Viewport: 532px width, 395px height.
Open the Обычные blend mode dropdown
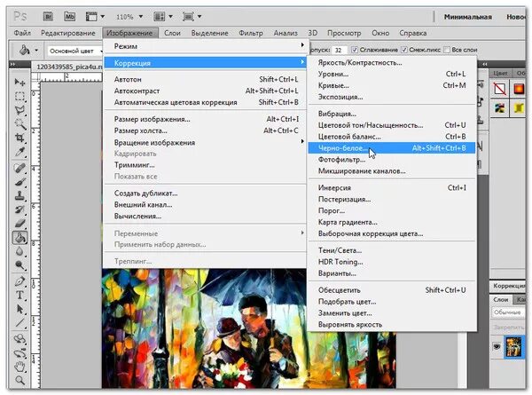(x=507, y=312)
